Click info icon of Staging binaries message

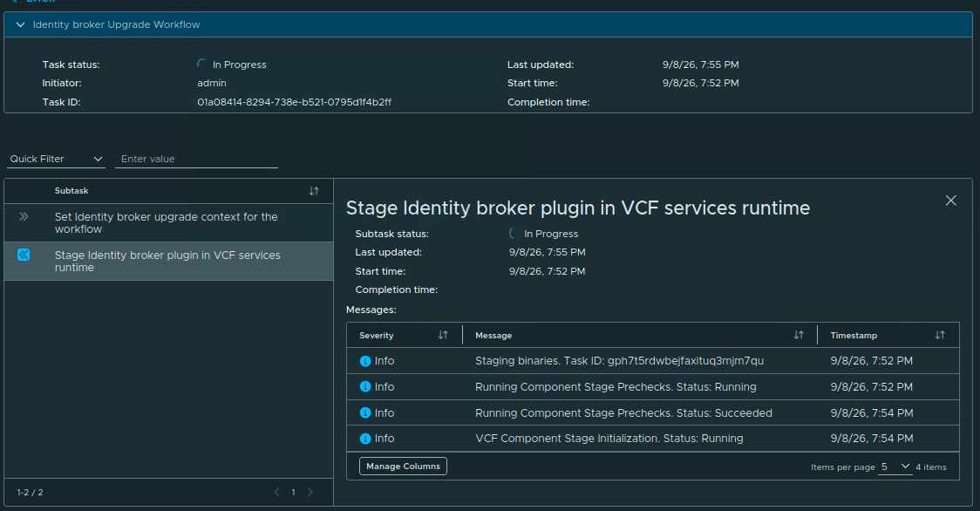pyautogui.click(x=365, y=361)
